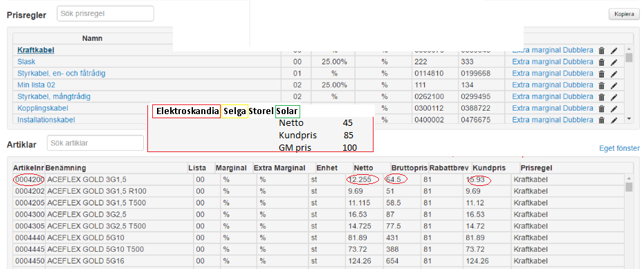Click the 25.00% value in the Slask row
Screen dimensions: 644x269
[334, 62]
